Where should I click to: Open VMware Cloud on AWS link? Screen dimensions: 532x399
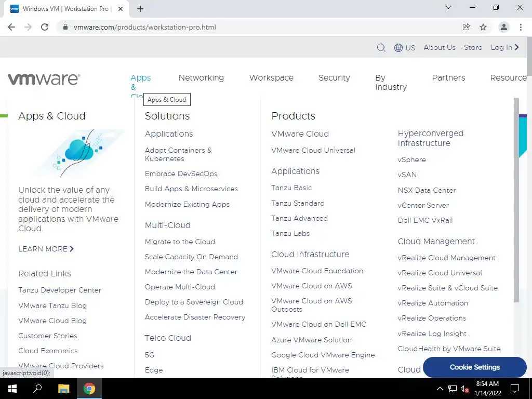[x=312, y=286]
